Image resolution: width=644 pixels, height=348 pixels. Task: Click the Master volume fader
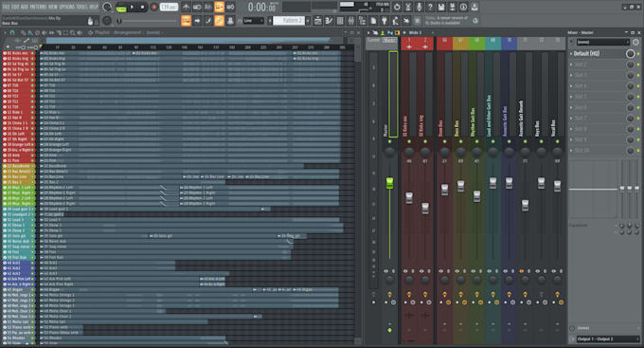pyautogui.click(x=389, y=183)
